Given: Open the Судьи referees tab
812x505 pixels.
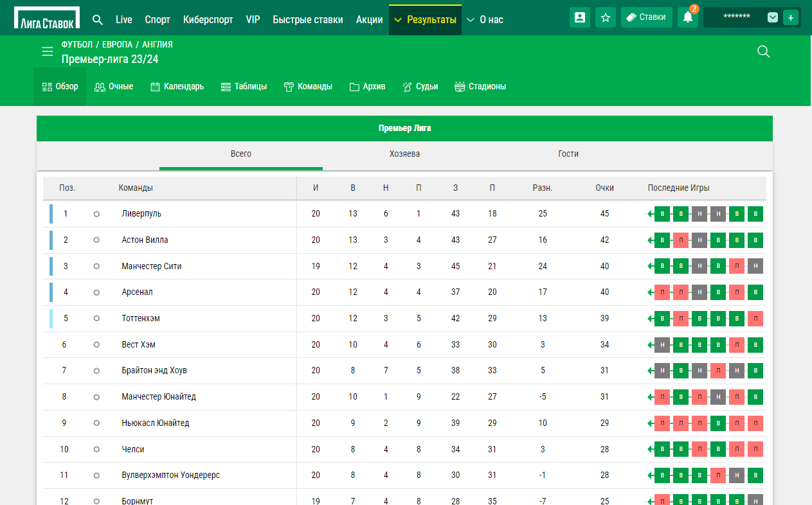Looking at the screenshot, I should 420,87.
